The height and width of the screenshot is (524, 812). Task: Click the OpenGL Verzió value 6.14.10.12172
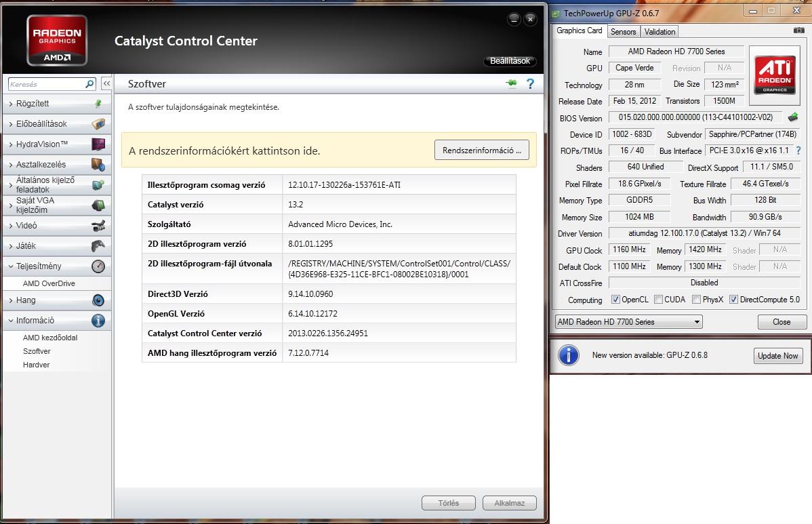tap(312, 313)
